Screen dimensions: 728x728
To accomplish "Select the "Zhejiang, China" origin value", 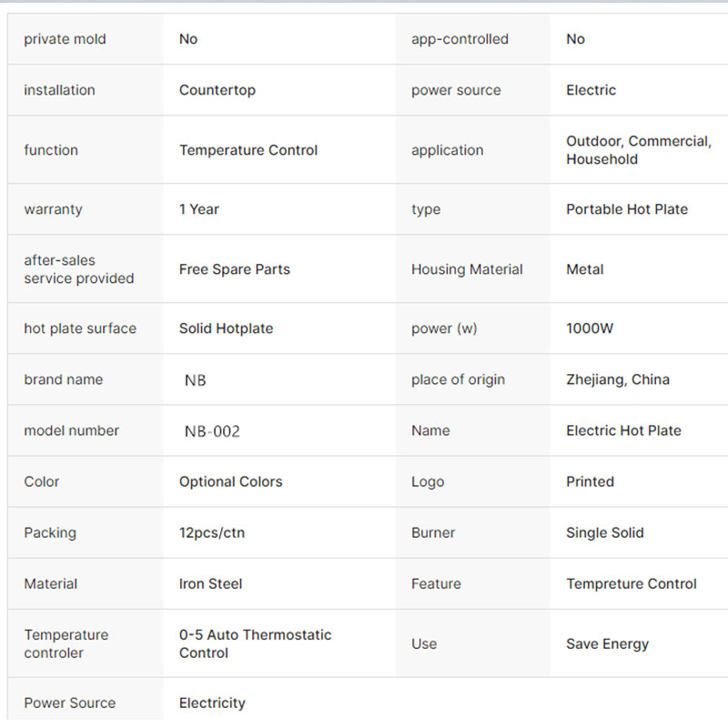I will (618, 379).
